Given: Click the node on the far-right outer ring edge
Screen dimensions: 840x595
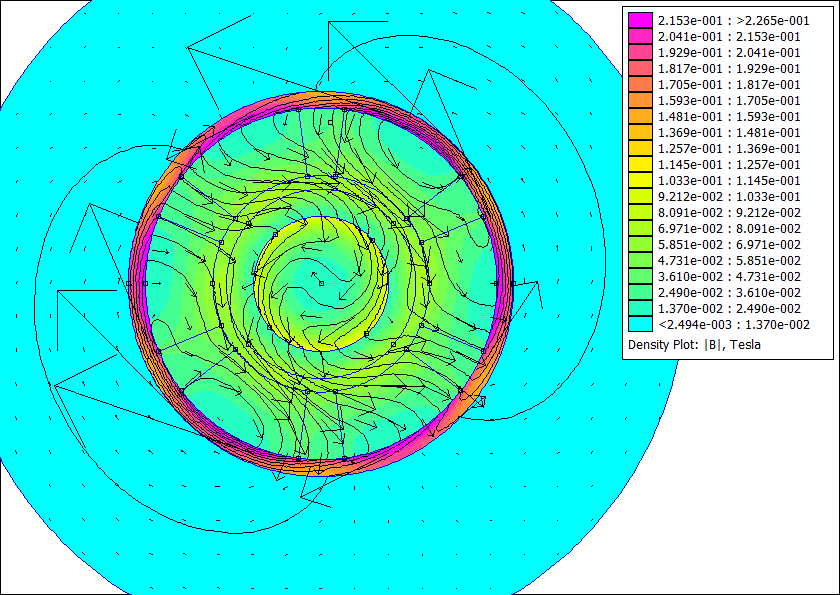Looking at the screenshot, I should point(513,283).
